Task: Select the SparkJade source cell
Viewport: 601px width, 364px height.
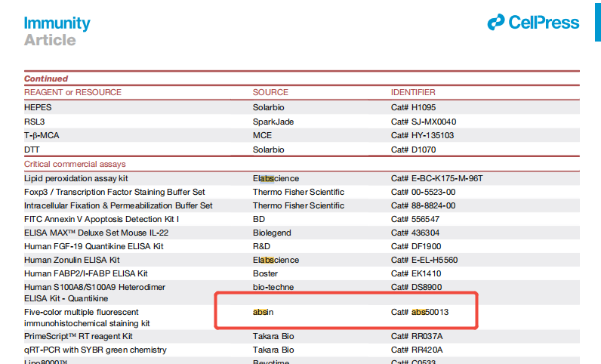Action: [x=273, y=122]
